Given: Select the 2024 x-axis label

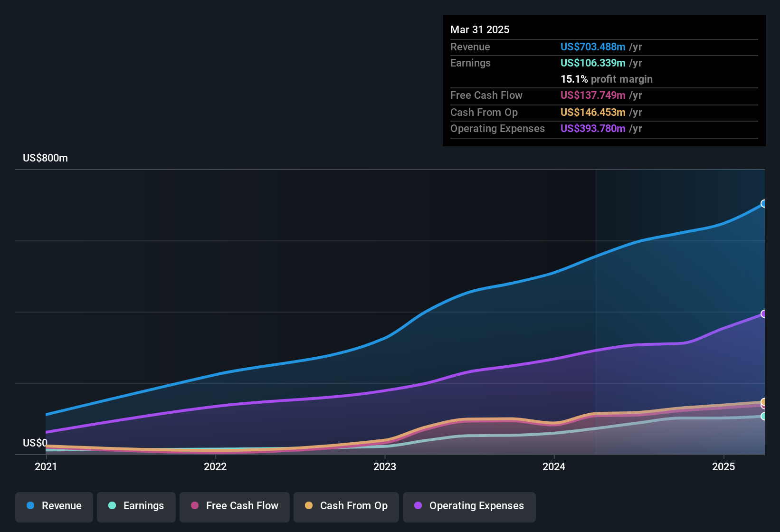Looking at the screenshot, I should click(554, 466).
